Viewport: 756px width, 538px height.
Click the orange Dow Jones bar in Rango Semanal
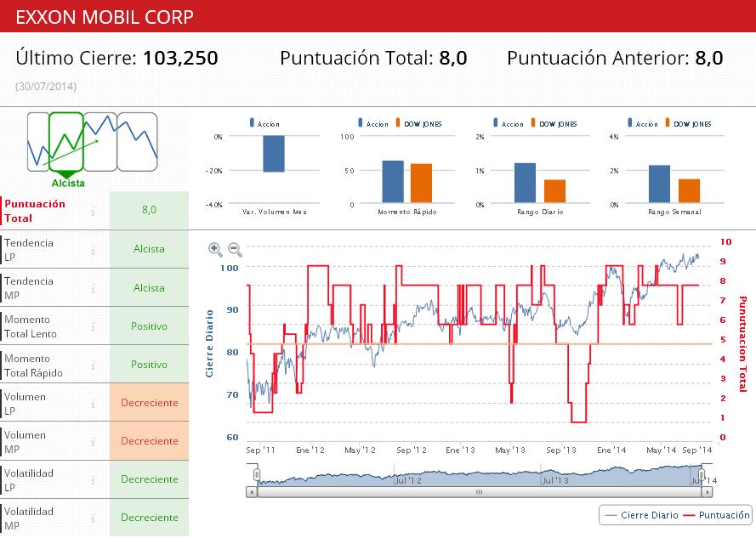pyautogui.click(x=689, y=191)
